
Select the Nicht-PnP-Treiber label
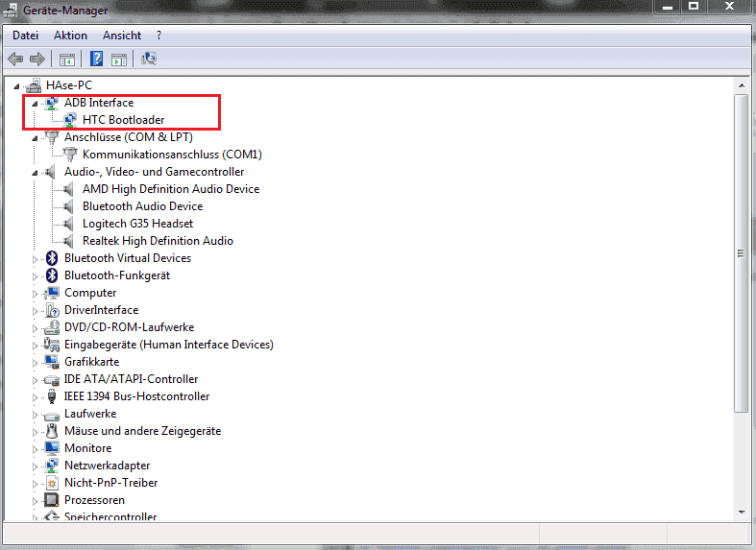pos(111,483)
